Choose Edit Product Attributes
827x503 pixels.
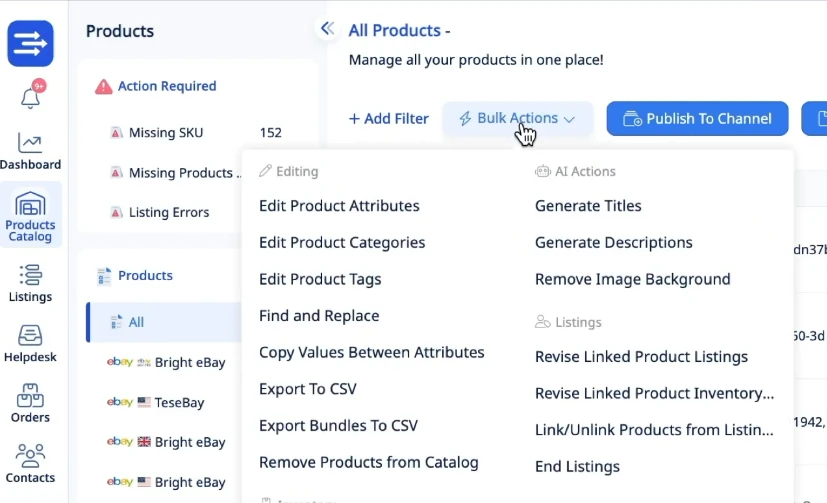tap(339, 206)
